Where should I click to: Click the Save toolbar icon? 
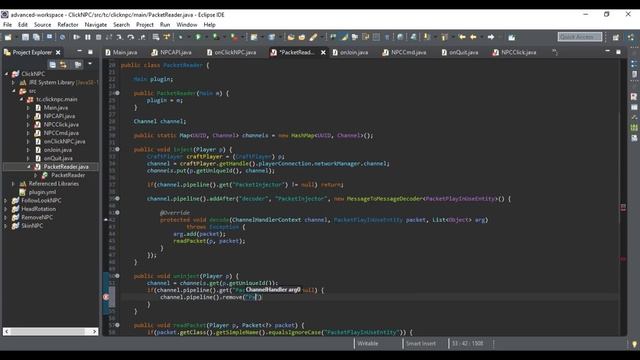pyautogui.click(x=25, y=37)
